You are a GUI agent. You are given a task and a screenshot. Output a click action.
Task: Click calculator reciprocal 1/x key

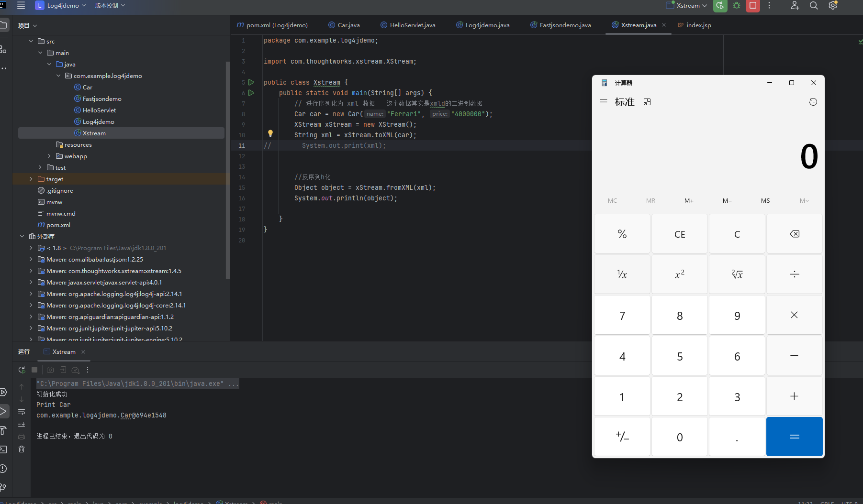pyautogui.click(x=622, y=274)
